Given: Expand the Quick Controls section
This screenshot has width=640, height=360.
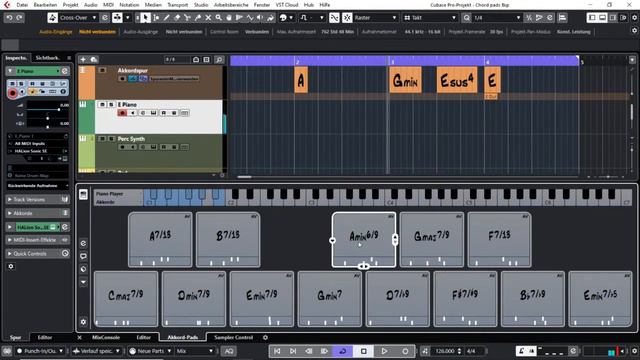Looking at the screenshot, I should (x=37, y=253).
